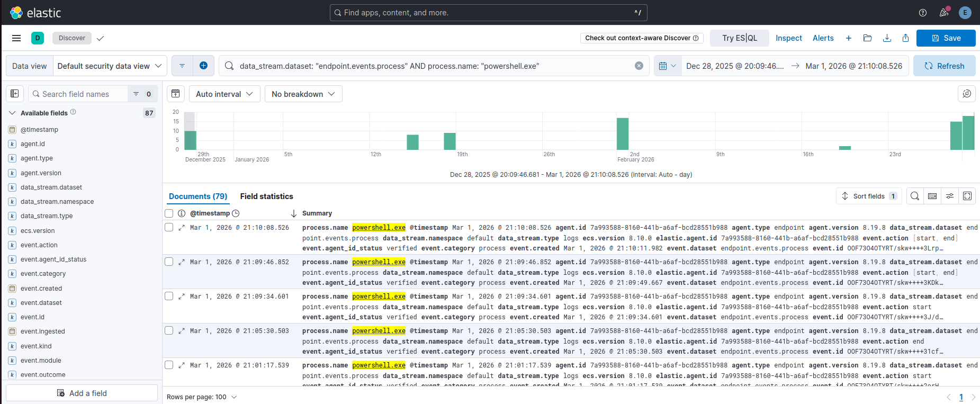
Task: Open the main navigation hamburger menu
Action: point(16,38)
